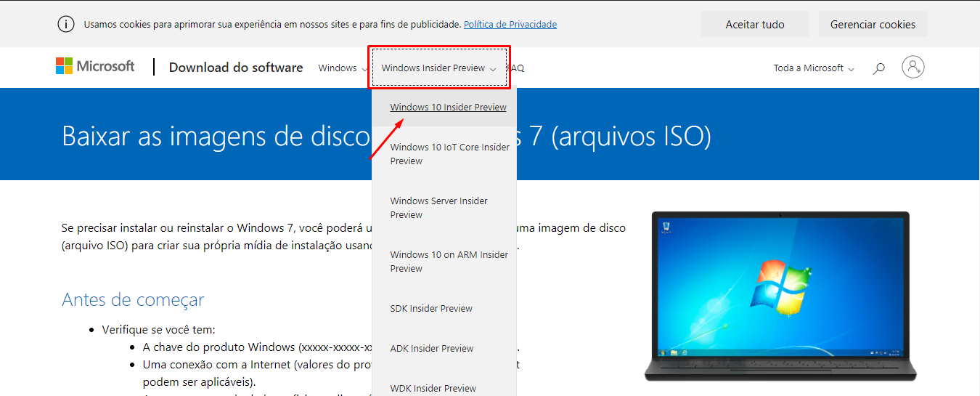Viewport: 980px width, 396px height.
Task: Click the Download do software link
Action: pos(236,68)
